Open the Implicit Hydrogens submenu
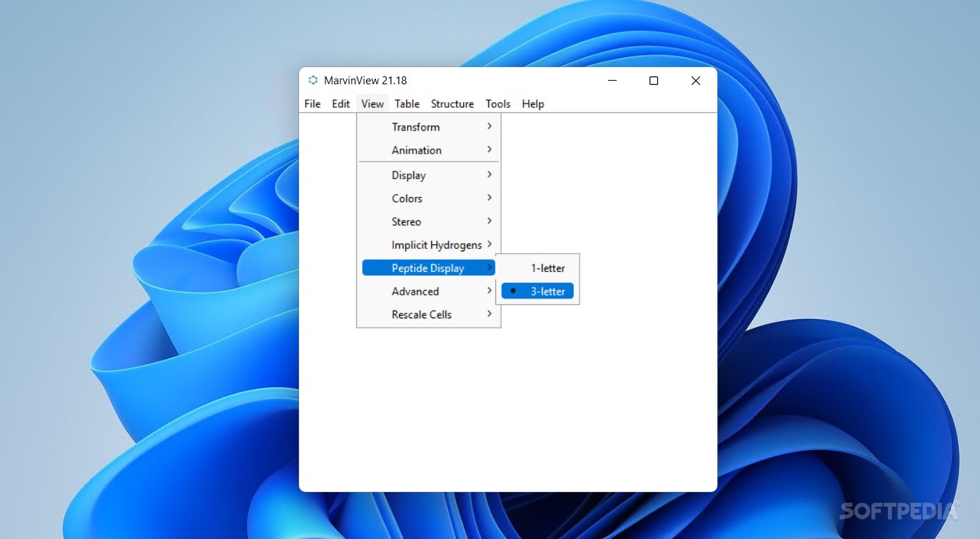Screen dimensions: 980x539 [x=429, y=245]
